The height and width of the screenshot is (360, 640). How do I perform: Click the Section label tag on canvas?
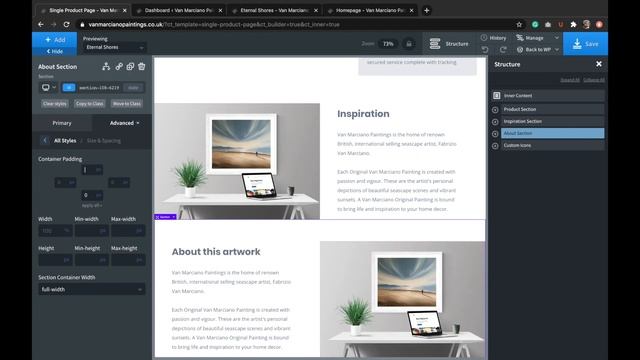(165, 217)
